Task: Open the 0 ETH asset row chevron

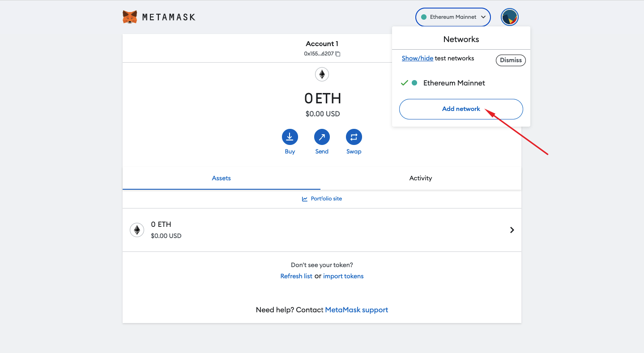Action: pyautogui.click(x=512, y=230)
